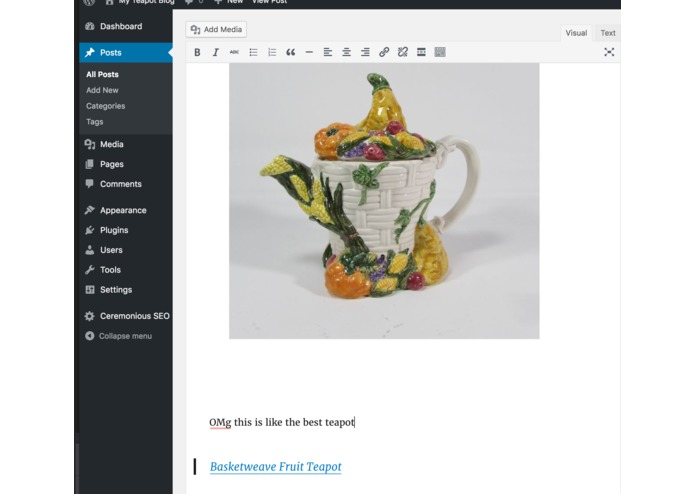Click the Basketweave Fruit Teapot link
Screen dimensions: 695x494
click(275, 467)
